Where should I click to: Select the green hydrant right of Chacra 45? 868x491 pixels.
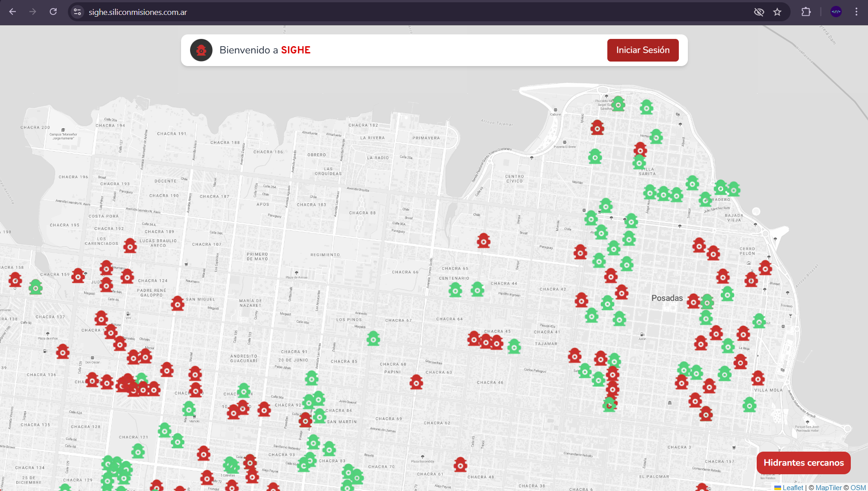(514, 347)
